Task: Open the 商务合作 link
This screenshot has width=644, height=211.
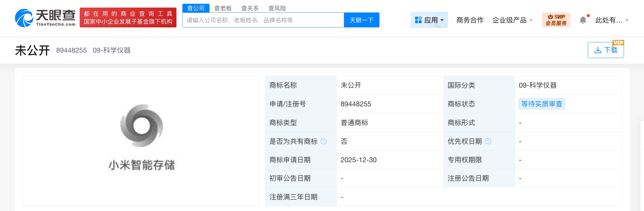Action: point(470,20)
